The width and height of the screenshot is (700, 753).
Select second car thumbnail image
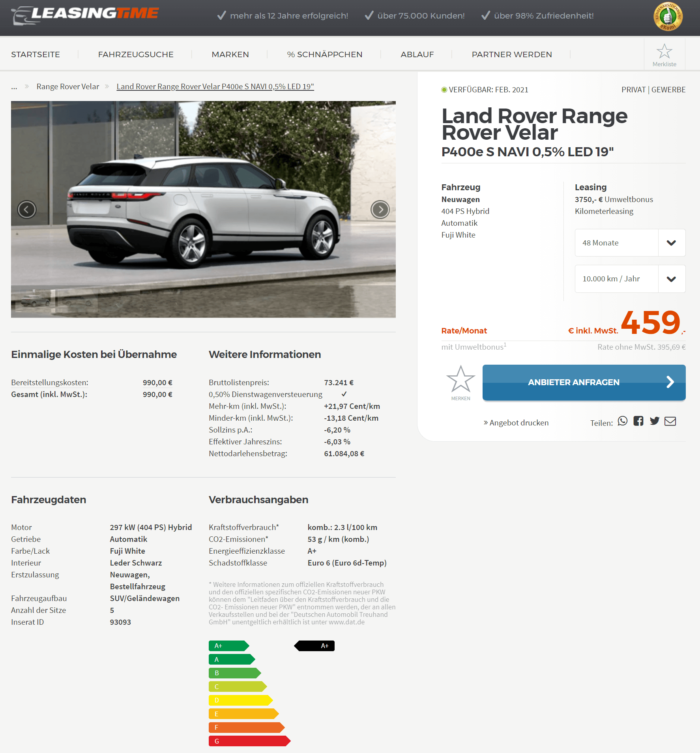tap(78, 301)
